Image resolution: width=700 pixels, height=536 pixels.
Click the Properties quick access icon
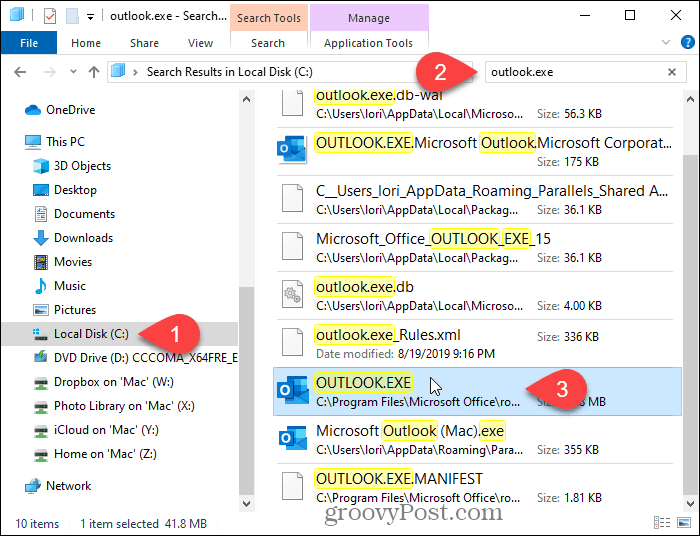pyautogui.click(x=50, y=16)
